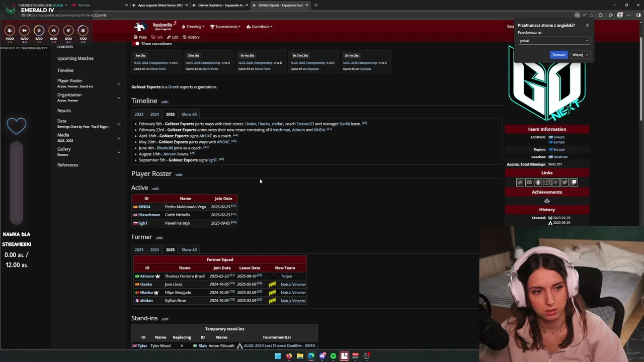The height and width of the screenshot is (362, 644).
Task: Open the Więcej options dropdown
Action: click(x=580, y=55)
